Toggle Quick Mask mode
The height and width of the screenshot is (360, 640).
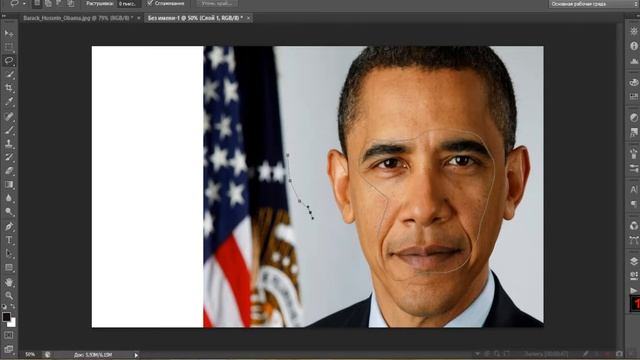[9, 335]
